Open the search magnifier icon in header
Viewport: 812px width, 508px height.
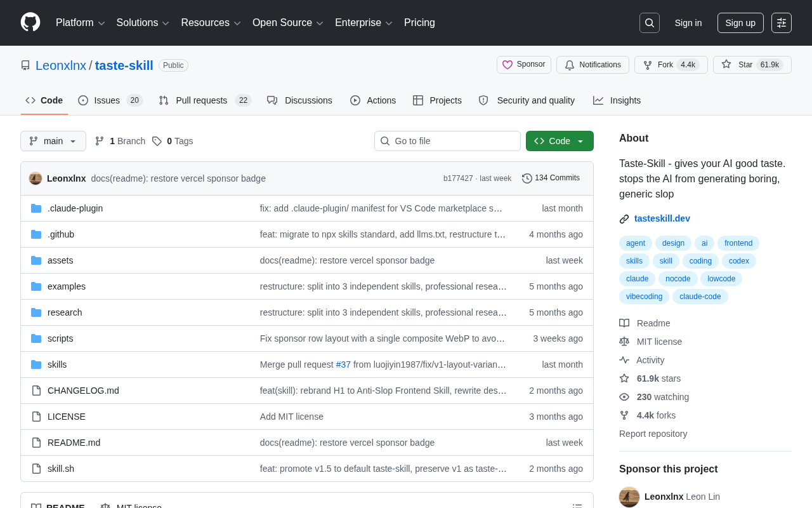650,23
